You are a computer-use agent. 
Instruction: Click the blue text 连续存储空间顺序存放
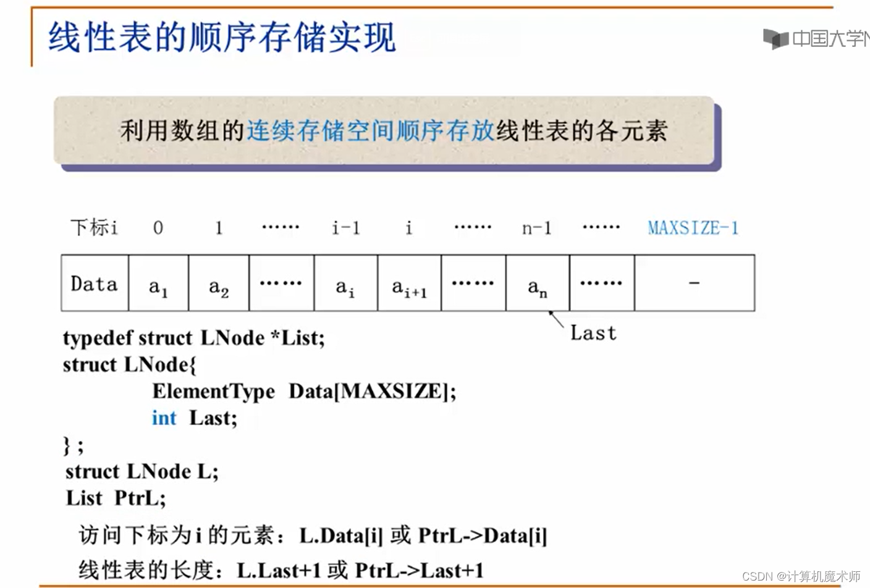(x=371, y=131)
